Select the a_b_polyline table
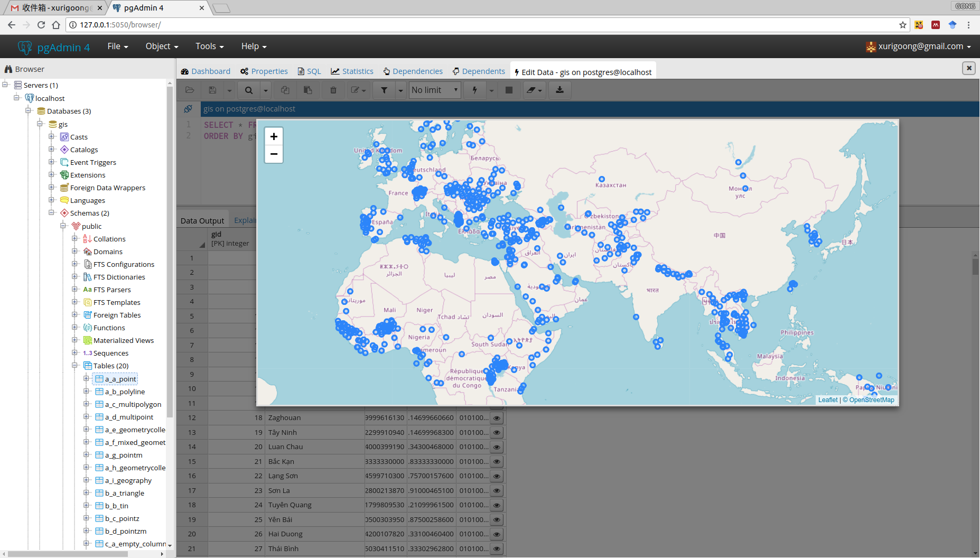 (125, 392)
